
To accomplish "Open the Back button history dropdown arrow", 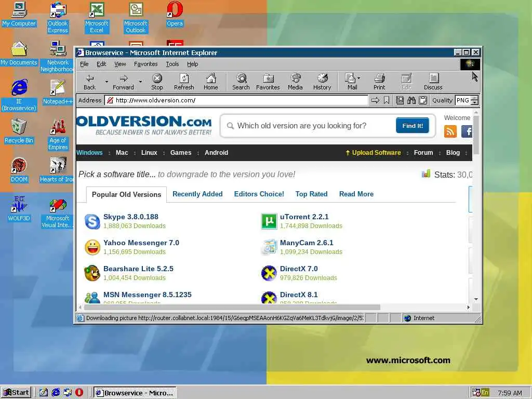I will [x=107, y=82].
